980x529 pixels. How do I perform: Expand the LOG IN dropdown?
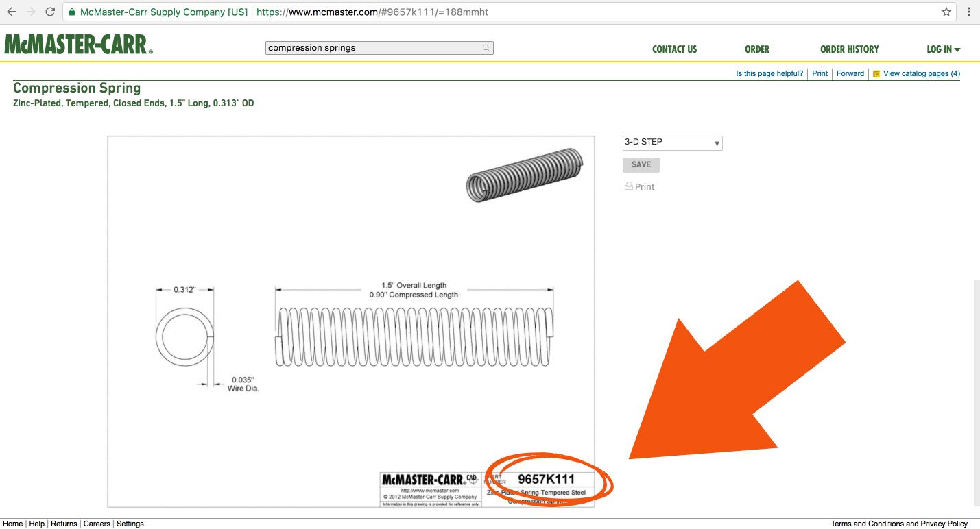click(943, 49)
